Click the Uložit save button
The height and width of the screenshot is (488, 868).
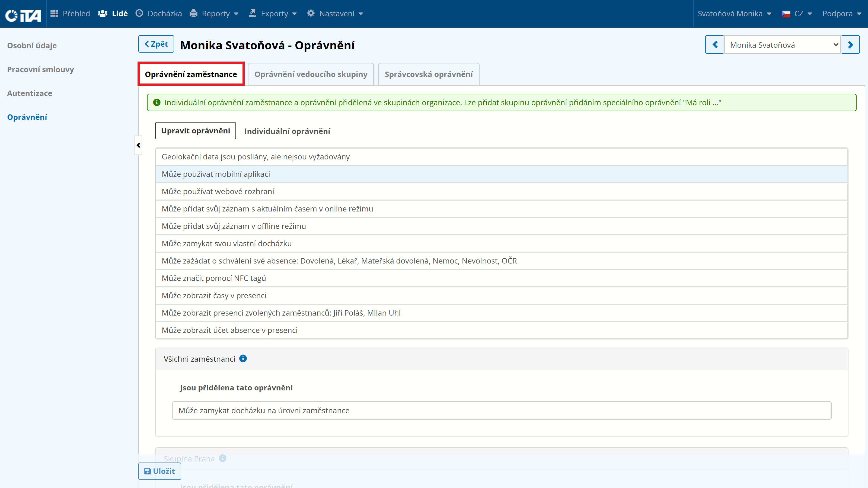point(159,471)
